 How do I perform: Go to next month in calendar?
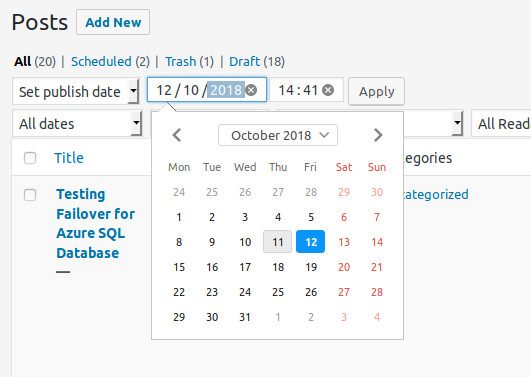378,135
